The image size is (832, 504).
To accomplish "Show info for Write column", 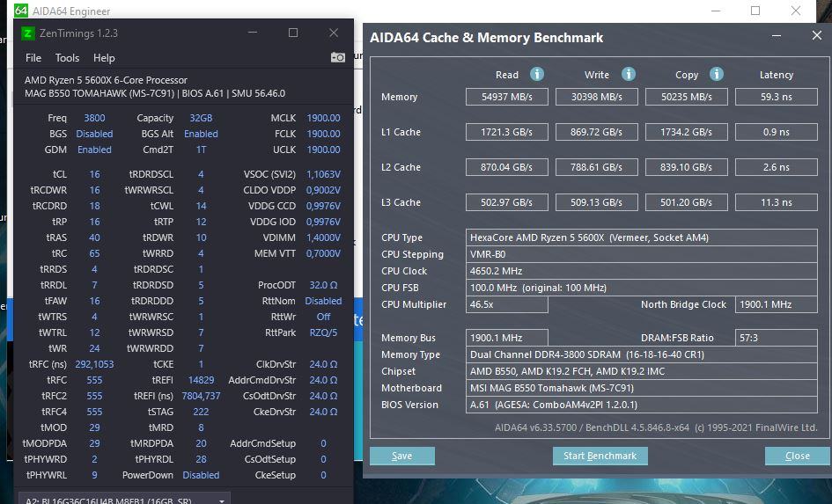I will [629, 74].
